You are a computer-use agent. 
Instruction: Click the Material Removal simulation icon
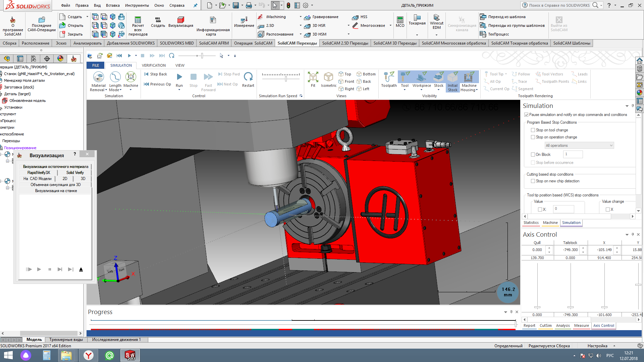pos(98,77)
